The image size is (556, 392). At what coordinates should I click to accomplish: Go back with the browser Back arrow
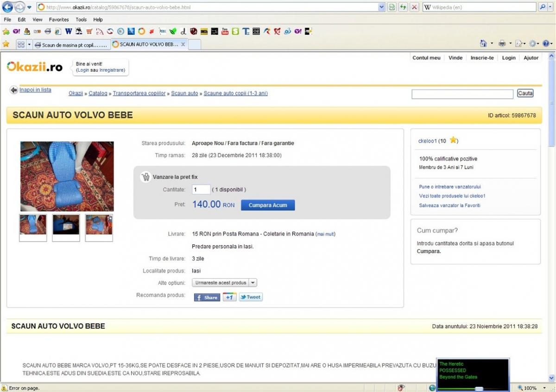click(x=7, y=7)
